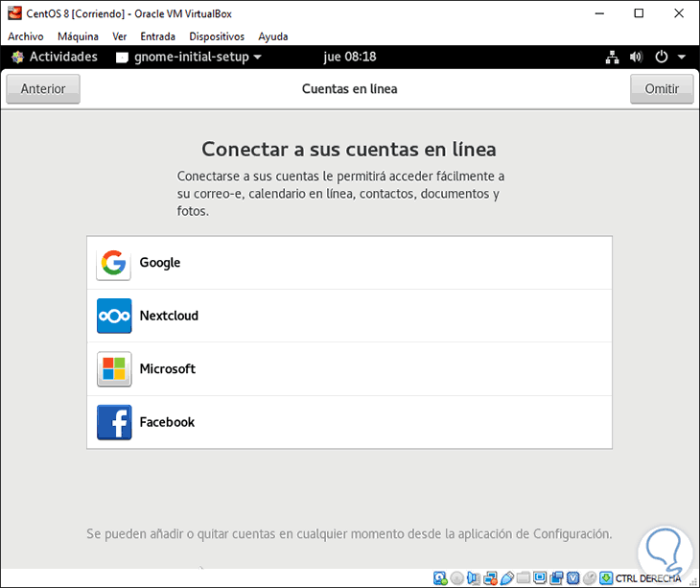Connect a Microsoft account
This screenshot has width=700, height=588.
coord(350,368)
